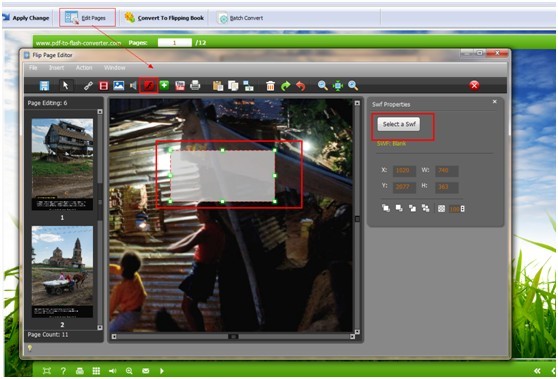Exit editor with red X toolbar icon
The image size is (558, 379).
click(474, 85)
